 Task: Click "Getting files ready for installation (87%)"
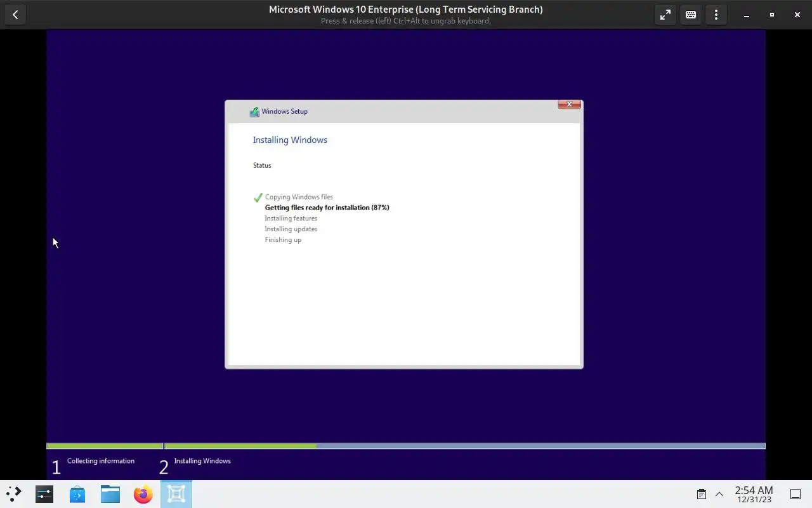[x=327, y=208]
